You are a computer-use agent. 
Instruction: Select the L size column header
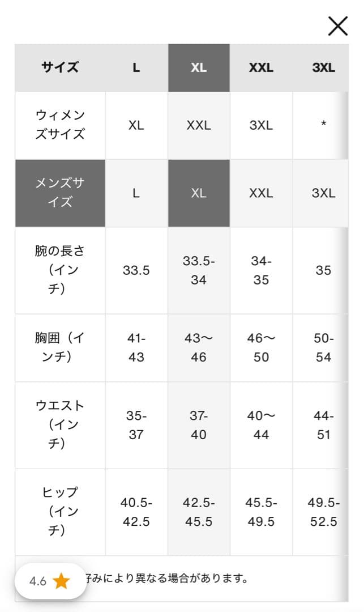click(x=136, y=67)
